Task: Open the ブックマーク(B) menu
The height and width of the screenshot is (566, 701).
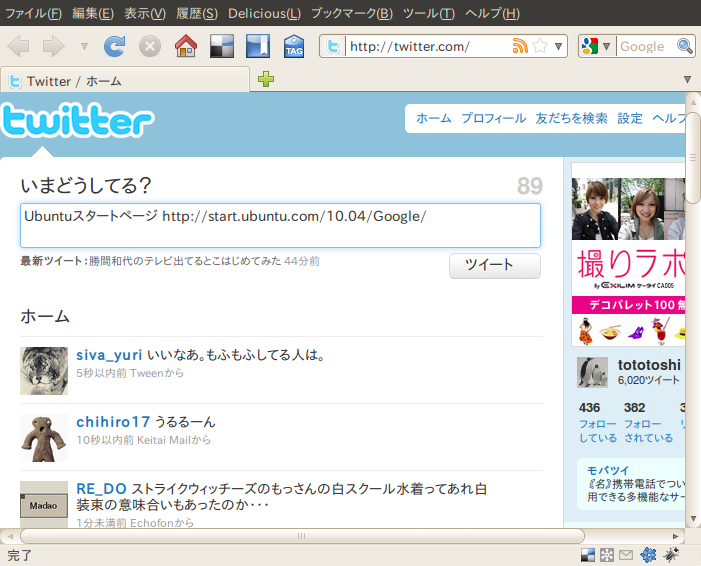Action: (x=352, y=13)
